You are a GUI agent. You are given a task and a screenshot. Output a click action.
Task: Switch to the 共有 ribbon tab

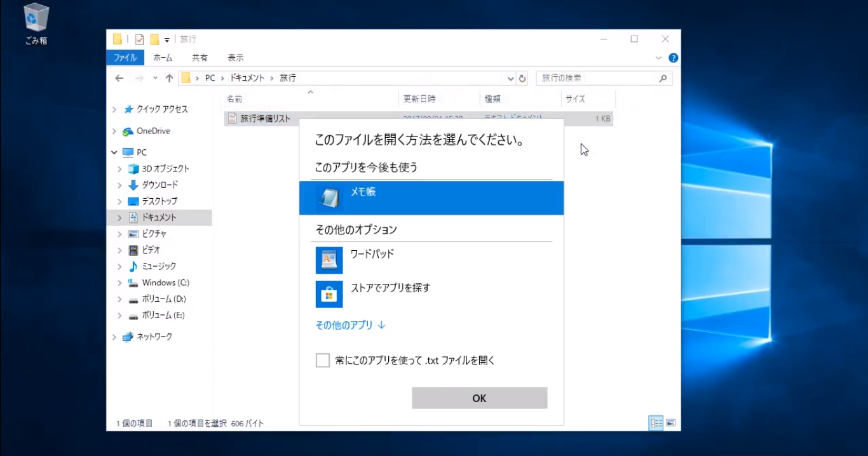[x=200, y=58]
